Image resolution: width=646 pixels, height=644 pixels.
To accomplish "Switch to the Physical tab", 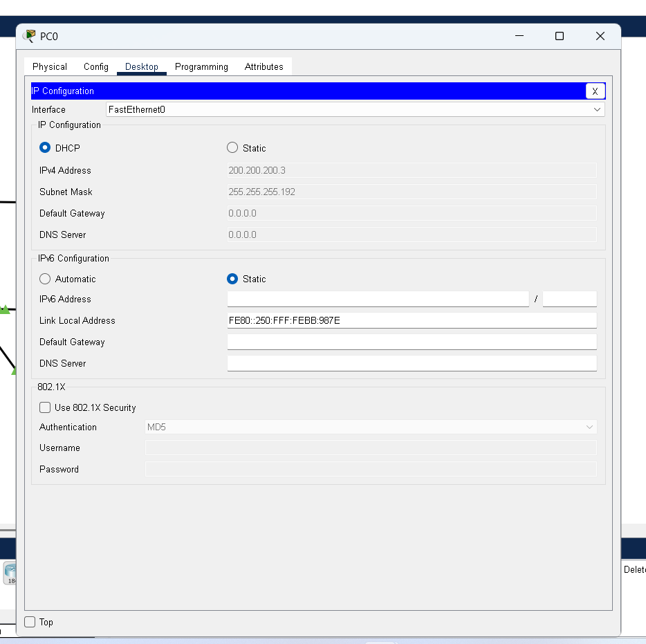I will pos(50,66).
